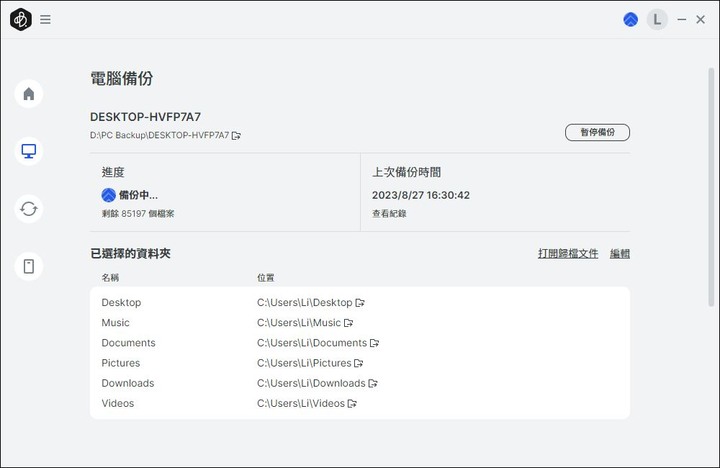This screenshot has width=720, height=468.
Task: Select the Documents folder name
Action: pos(128,343)
